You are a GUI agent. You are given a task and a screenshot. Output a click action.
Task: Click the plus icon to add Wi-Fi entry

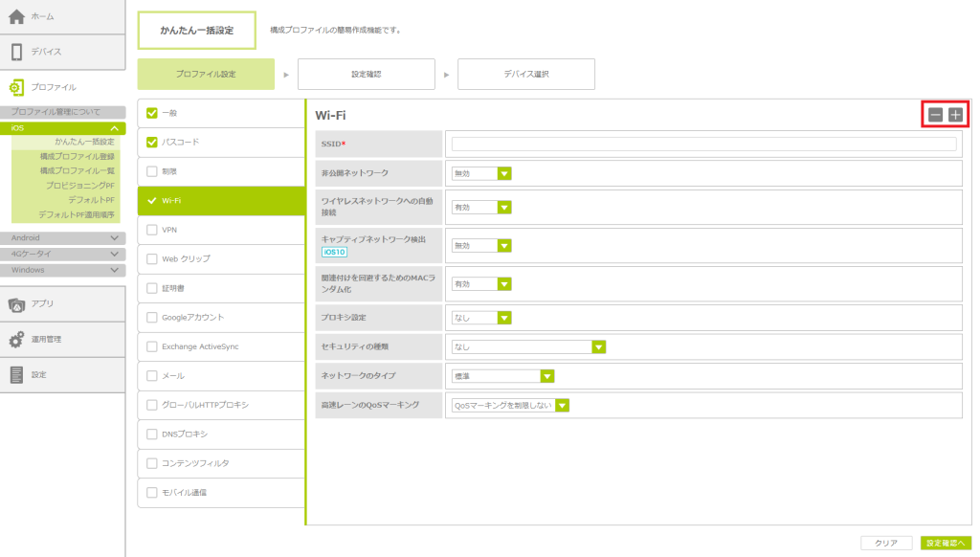[955, 114]
